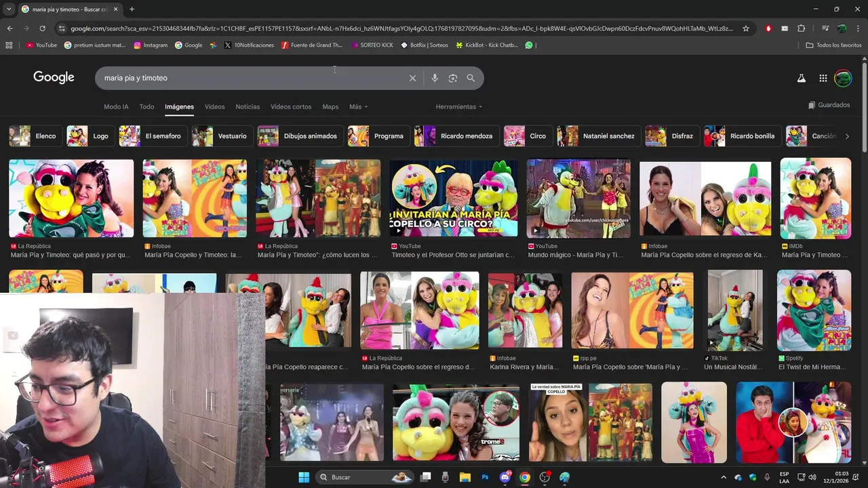Viewport: 868px width, 488px height.
Task: Open Guardados saved items
Action: (x=829, y=105)
